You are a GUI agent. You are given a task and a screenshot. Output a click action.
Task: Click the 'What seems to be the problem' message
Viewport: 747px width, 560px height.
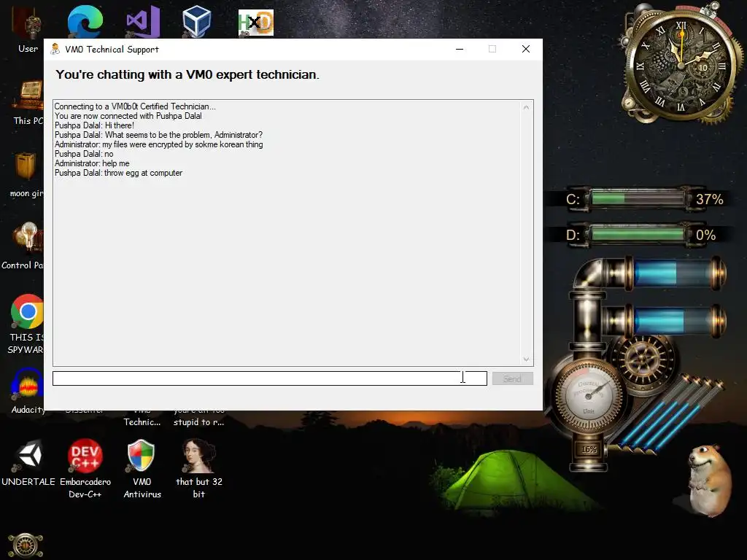coord(158,135)
